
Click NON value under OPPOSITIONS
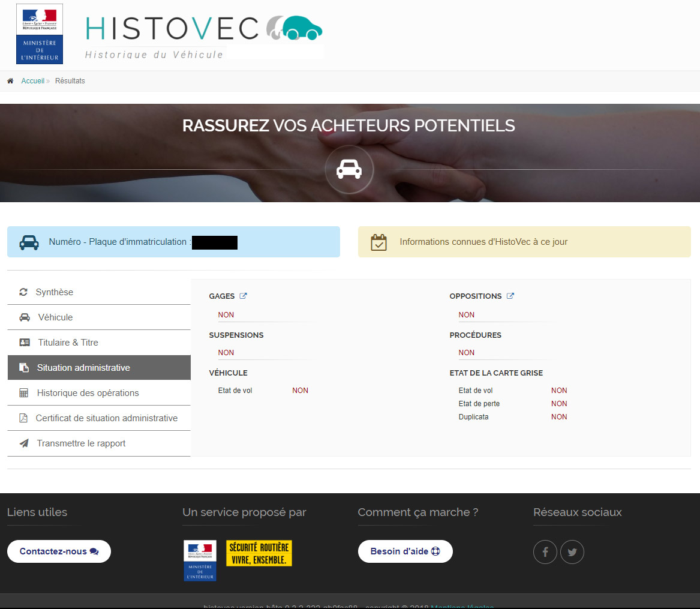(x=467, y=315)
